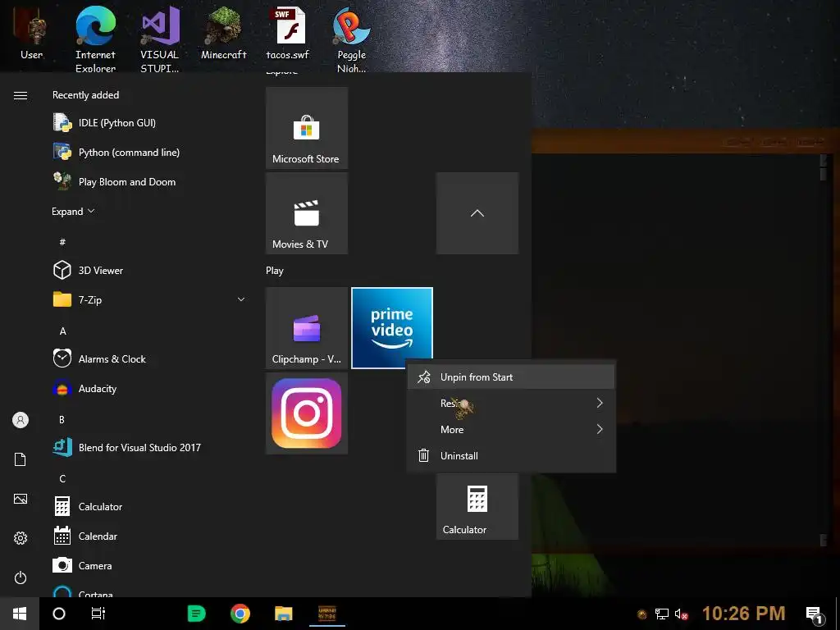Open the More submenu
Viewport: 840px width, 630px height.
tap(511, 430)
